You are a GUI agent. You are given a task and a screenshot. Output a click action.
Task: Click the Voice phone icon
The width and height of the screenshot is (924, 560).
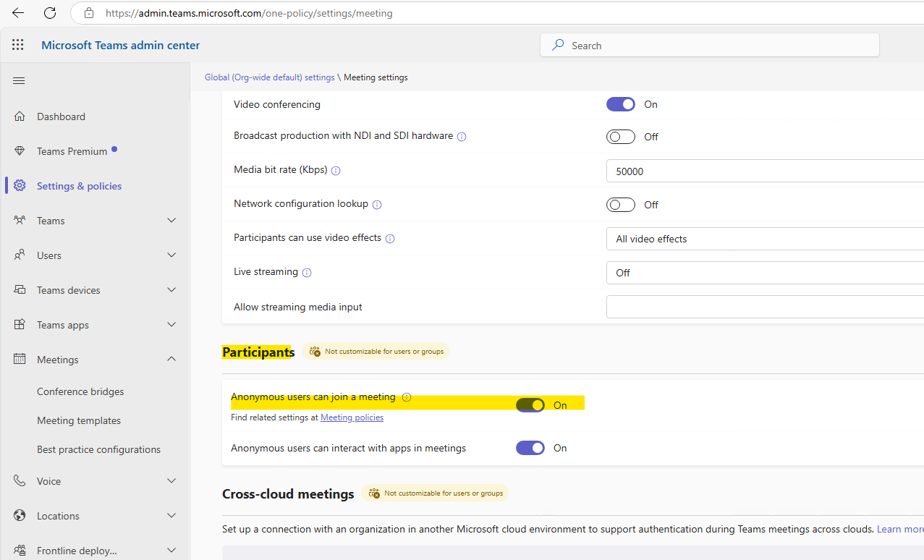[20, 481]
